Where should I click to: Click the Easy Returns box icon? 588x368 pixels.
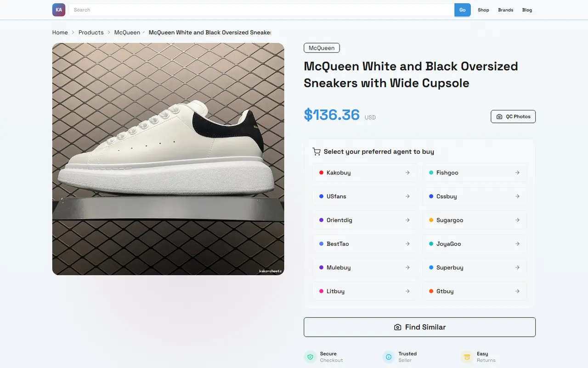467,357
